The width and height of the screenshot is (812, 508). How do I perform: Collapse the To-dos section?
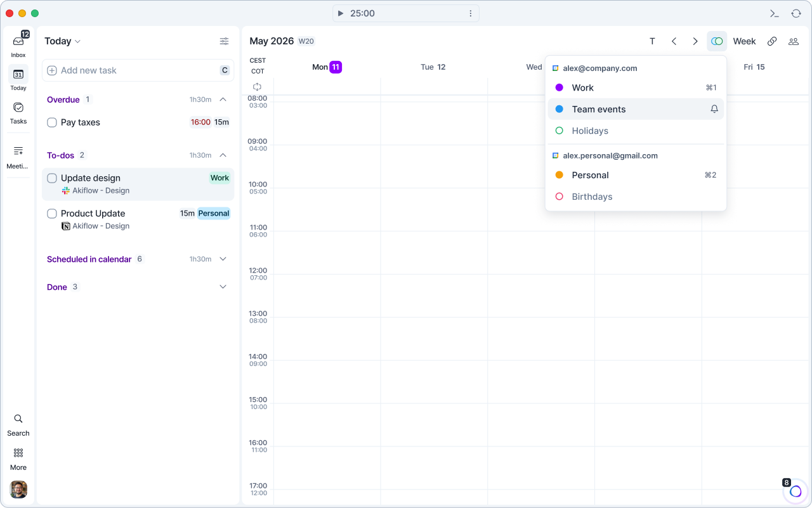pos(223,155)
